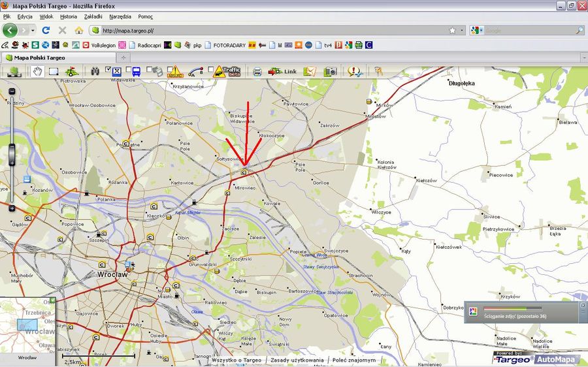Click the green map download icon
The height and width of the screenshot is (367, 588).
click(14, 71)
